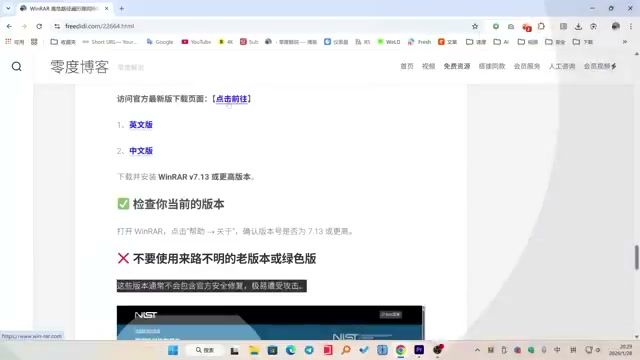The image size is (640, 360).
Task: Open the 免费资源 navigation item
Action: point(457,66)
